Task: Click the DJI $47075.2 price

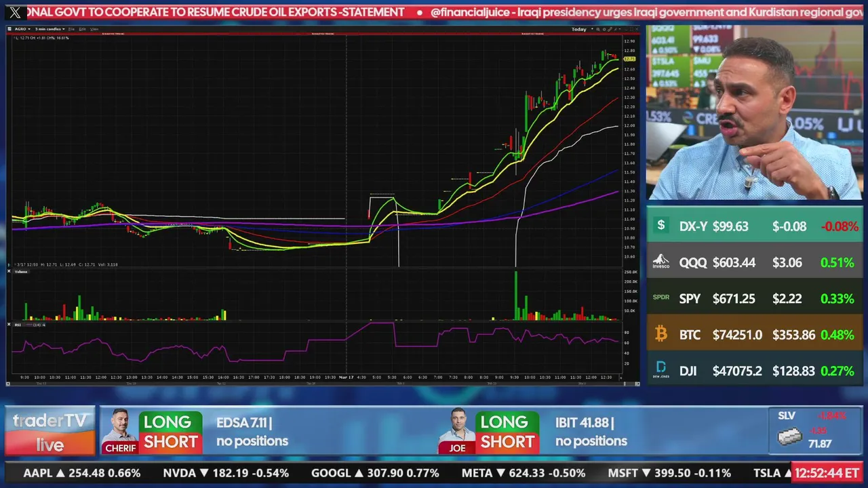Action: tap(737, 371)
